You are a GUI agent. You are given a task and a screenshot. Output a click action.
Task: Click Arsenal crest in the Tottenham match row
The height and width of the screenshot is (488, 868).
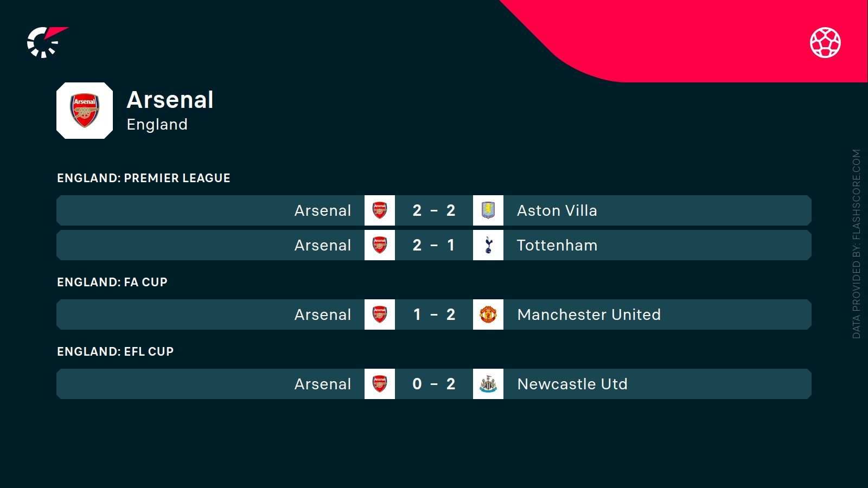380,245
